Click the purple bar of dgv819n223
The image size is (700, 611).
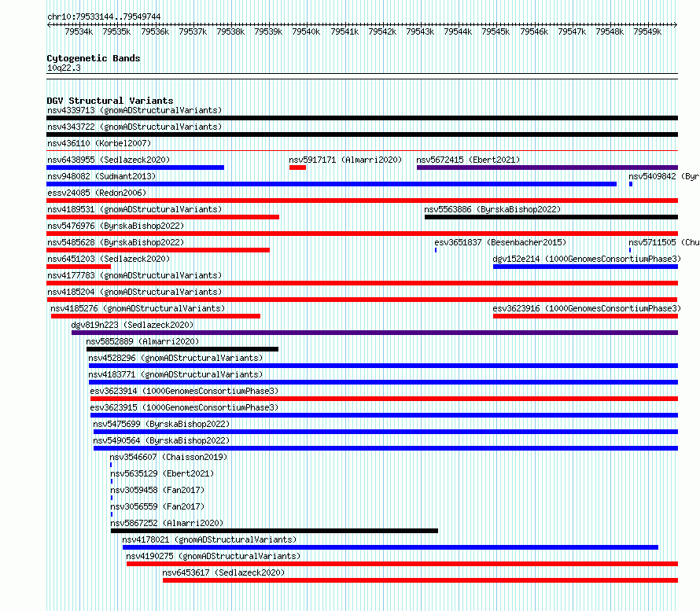pyautogui.click(x=375, y=333)
